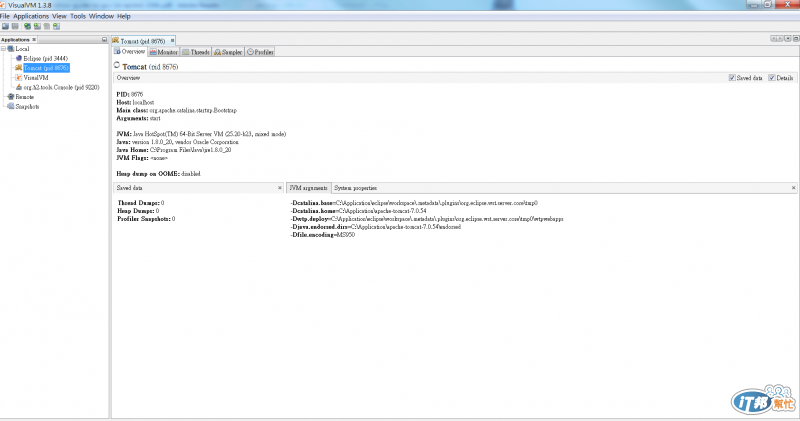
Task: Click the Load Snapshot toolbar icon
Action: (x=6, y=27)
